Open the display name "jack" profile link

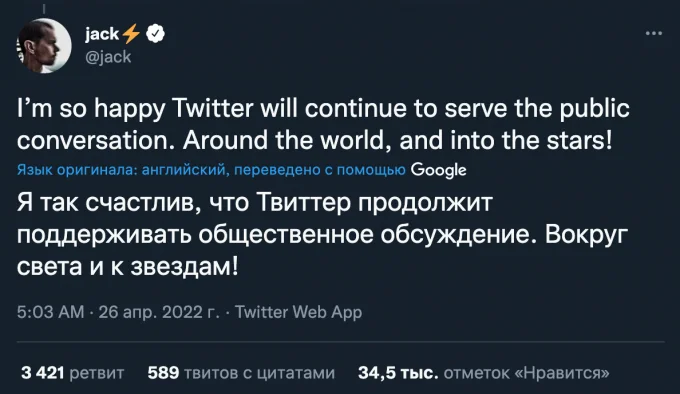pyautogui.click(x=102, y=34)
